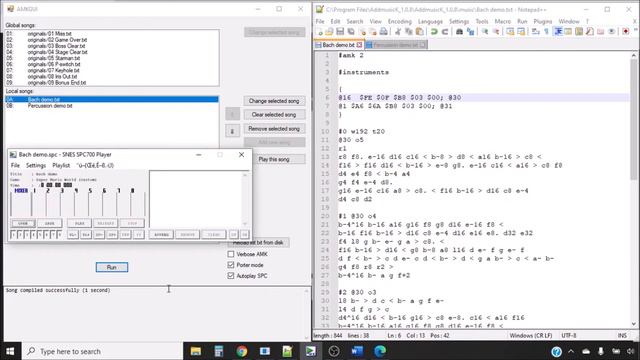This screenshot has width=640, height=360.
Task: Click the Word Wrap icon in Notepad++ toolbar
Action: [536, 32]
